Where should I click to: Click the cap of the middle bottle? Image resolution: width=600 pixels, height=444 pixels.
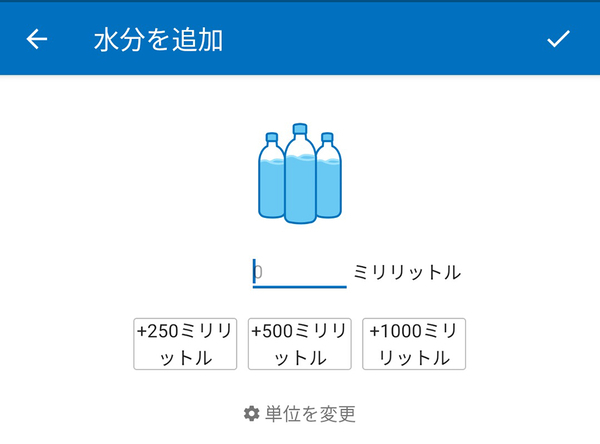coord(299,128)
